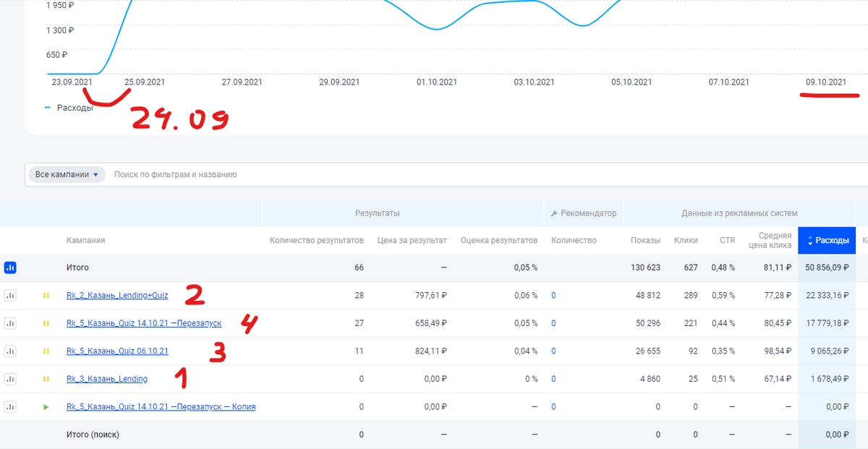Sort by the Расходы column
The height and width of the screenshot is (449, 868).
click(x=827, y=240)
